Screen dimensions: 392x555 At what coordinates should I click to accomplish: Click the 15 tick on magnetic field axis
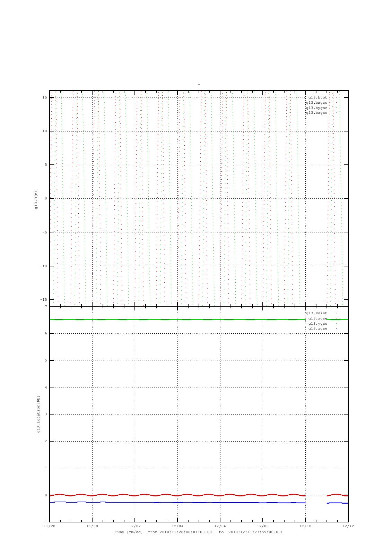[x=45, y=97]
